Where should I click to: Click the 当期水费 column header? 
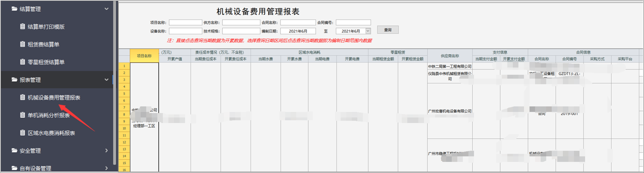[265, 59]
